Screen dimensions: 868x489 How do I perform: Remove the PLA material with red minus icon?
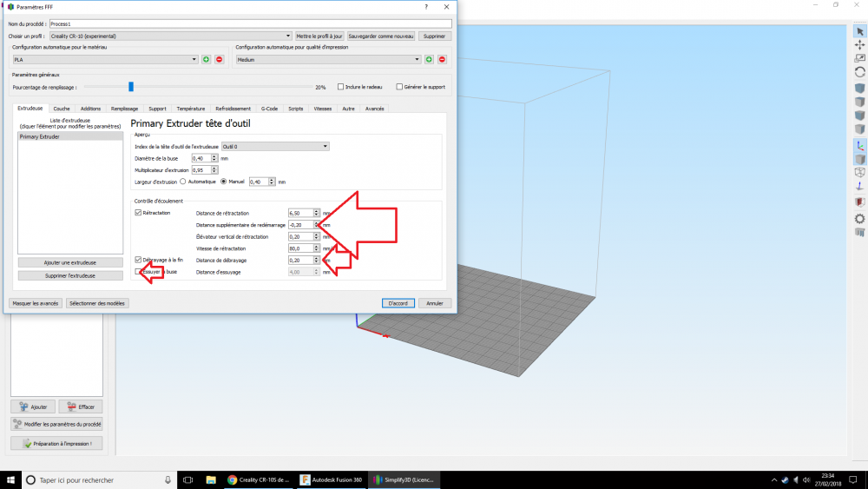[220, 59]
